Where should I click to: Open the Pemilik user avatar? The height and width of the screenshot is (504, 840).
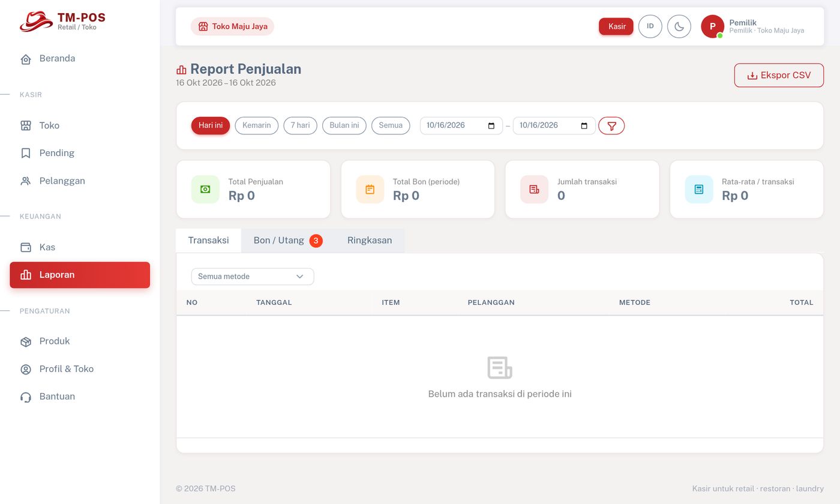pos(712,26)
